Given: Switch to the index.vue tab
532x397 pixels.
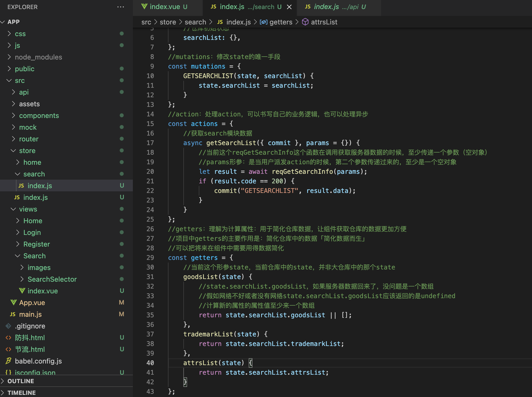Looking at the screenshot, I should click(165, 7).
